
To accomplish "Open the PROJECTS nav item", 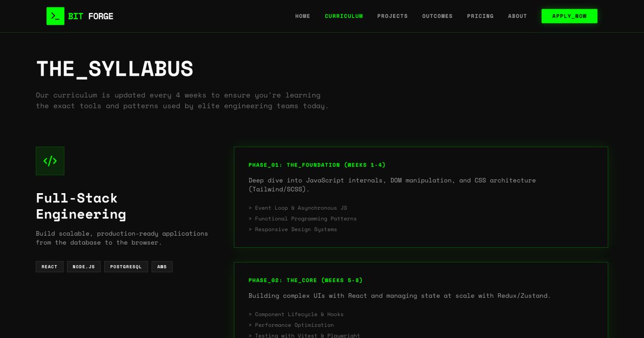I will [392, 16].
